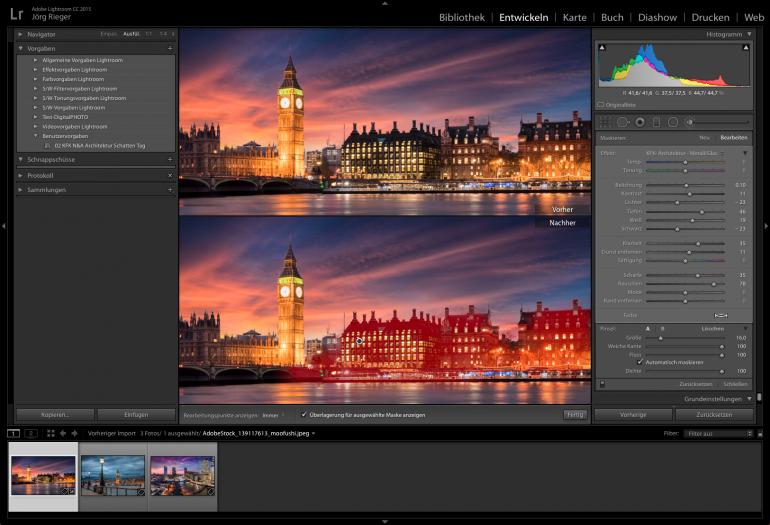
Task: Expand the Protokoll panel
Action: (20, 175)
